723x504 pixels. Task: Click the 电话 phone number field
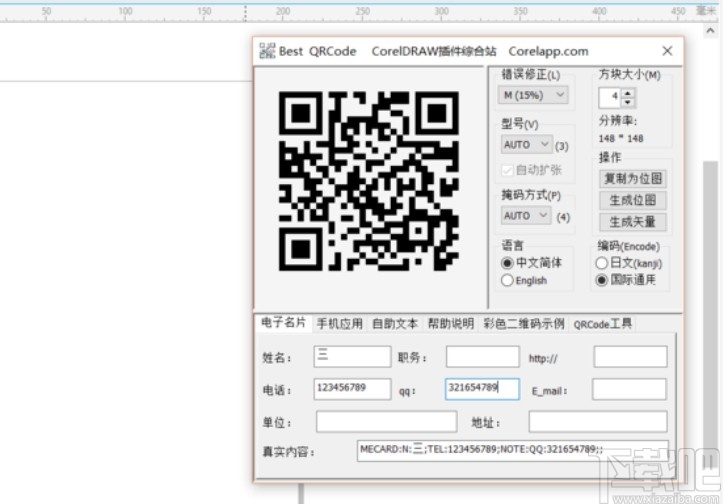pyautogui.click(x=352, y=389)
